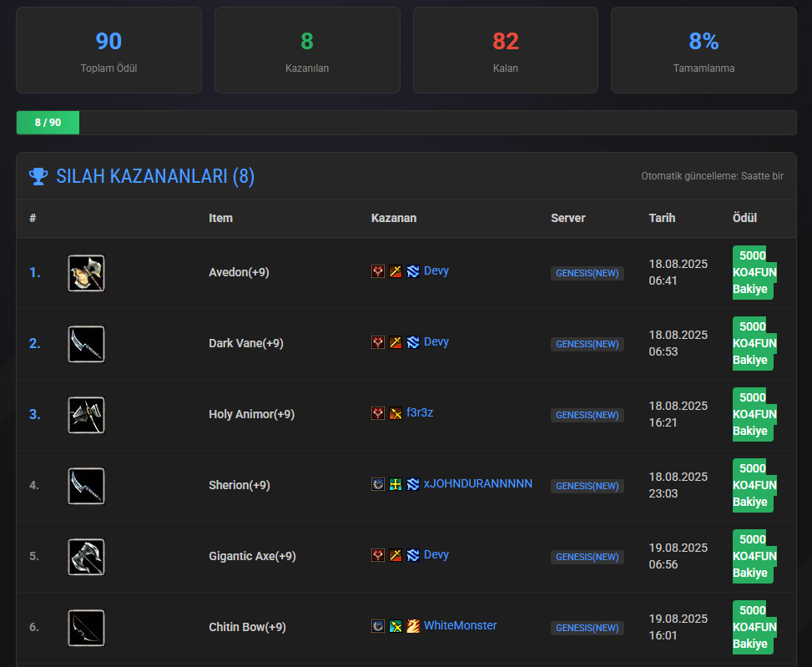Click the Dark Vane(+9) weapon icon
The width and height of the screenshot is (812, 667).
[86, 344]
